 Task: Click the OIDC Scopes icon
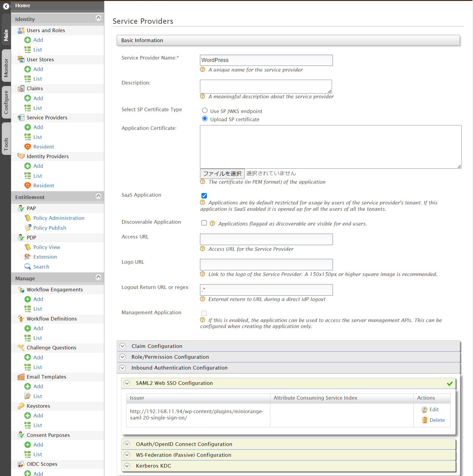pyautogui.click(x=21, y=464)
